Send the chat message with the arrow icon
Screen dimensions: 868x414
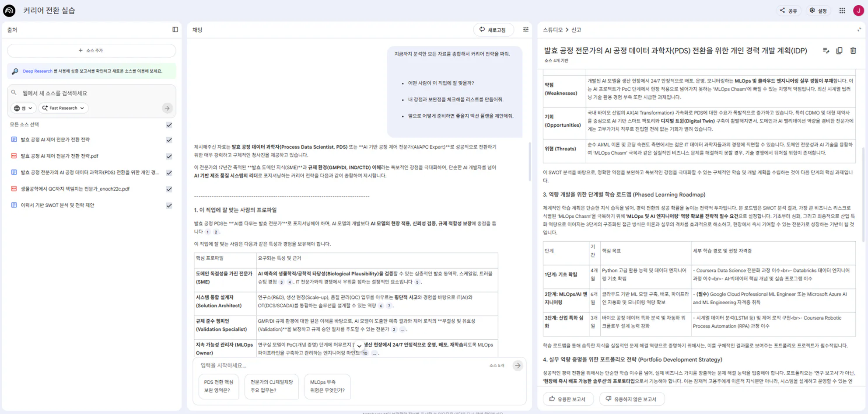click(518, 365)
